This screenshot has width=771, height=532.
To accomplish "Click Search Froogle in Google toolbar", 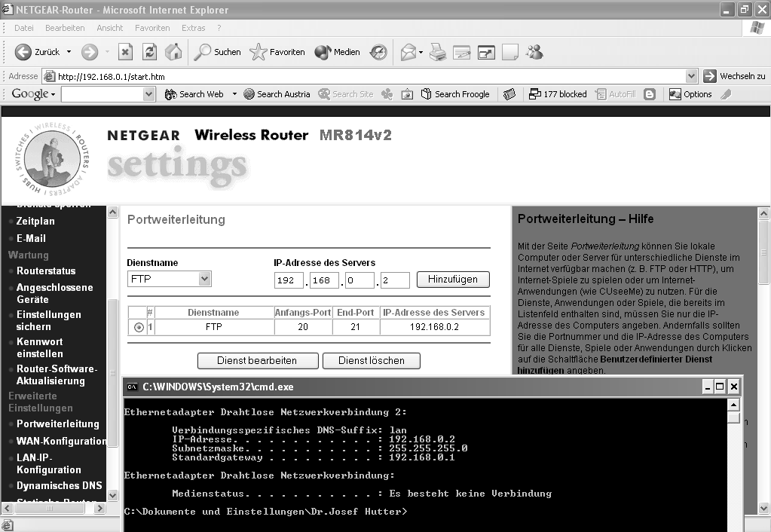I will coord(456,94).
